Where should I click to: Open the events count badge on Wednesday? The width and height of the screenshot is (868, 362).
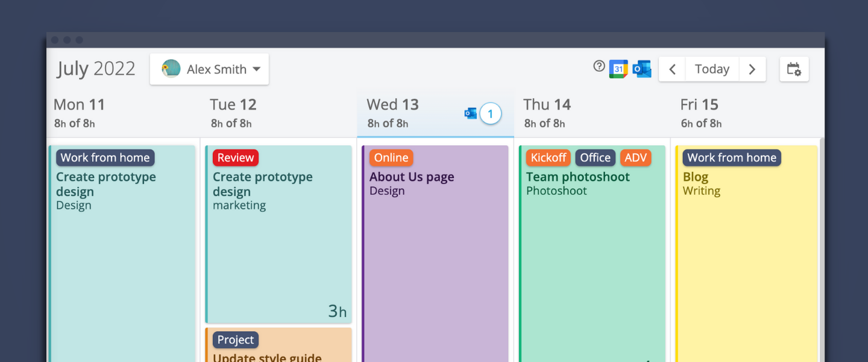(491, 113)
